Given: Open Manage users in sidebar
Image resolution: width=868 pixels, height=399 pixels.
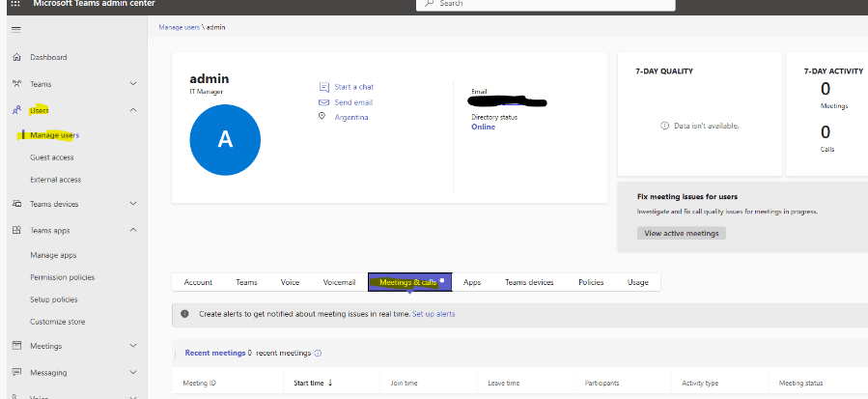Looking at the screenshot, I should pos(54,135).
